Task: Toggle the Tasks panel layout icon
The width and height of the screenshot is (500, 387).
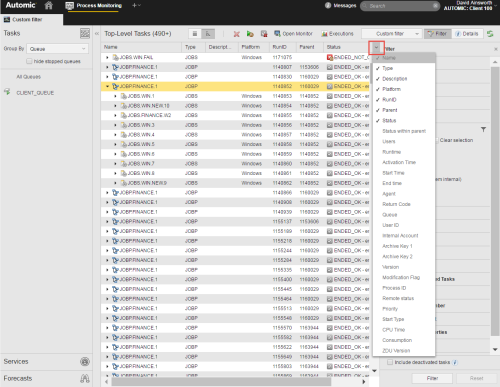Action: (85, 33)
